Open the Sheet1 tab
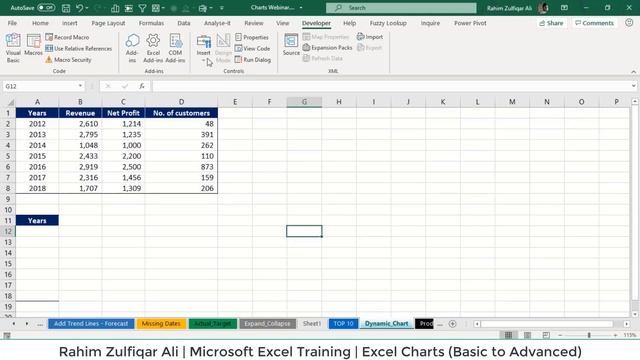The height and width of the screenshot is (360, 640). 312,324
